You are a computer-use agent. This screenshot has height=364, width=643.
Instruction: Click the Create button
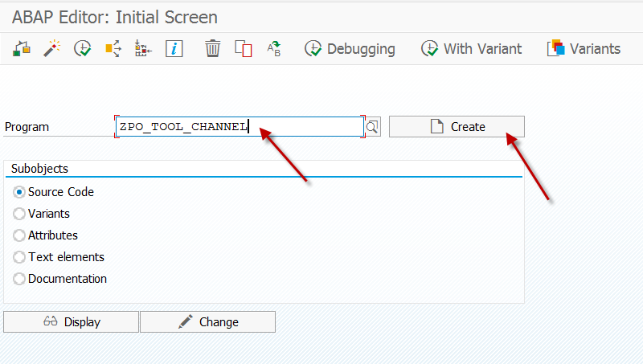[457, 127]
